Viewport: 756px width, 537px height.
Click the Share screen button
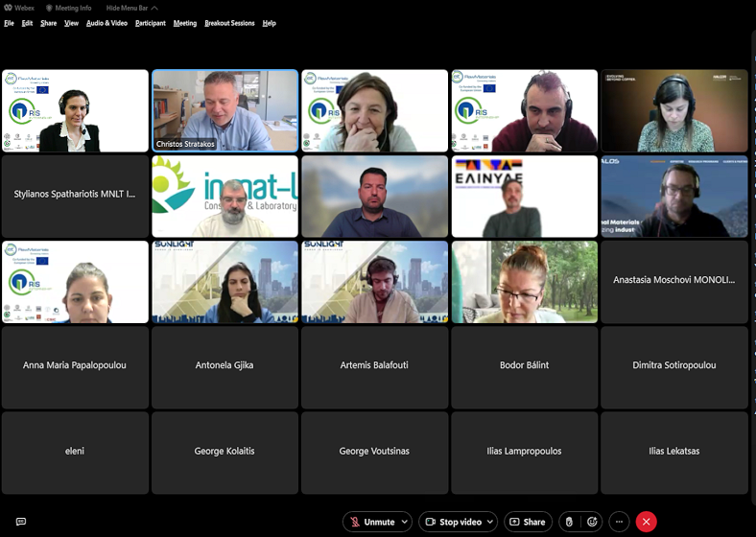point(528,522)
